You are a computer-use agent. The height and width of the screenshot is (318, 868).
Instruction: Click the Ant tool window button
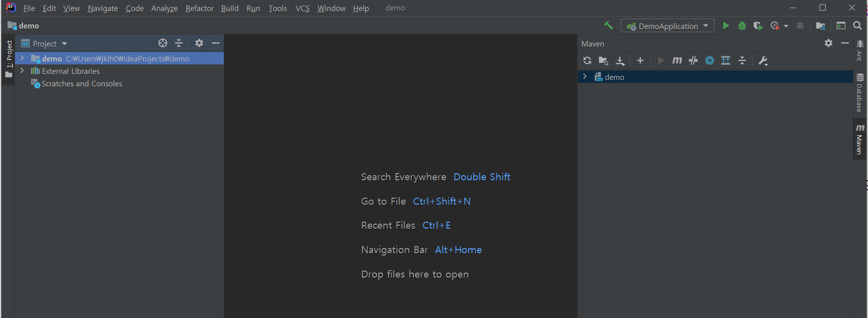point(860,50)
